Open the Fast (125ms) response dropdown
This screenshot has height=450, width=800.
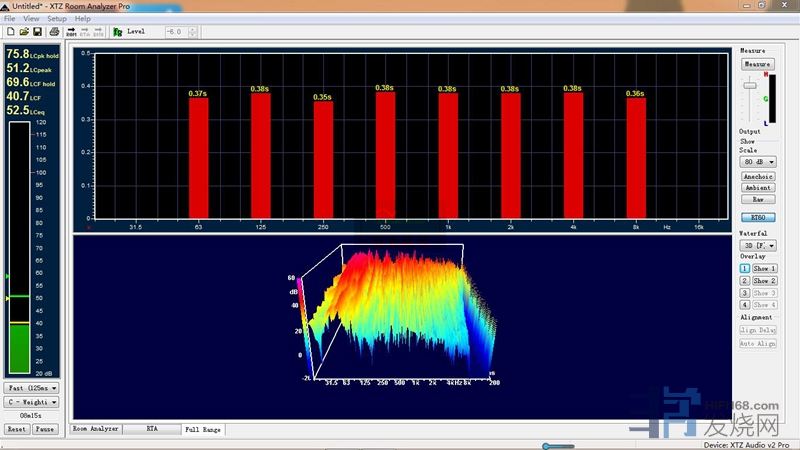point(31,387)
